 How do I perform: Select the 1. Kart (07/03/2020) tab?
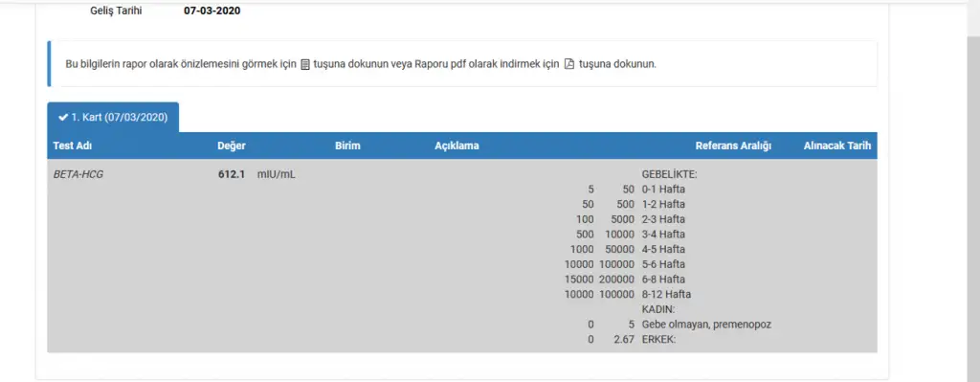coord(113,117)
